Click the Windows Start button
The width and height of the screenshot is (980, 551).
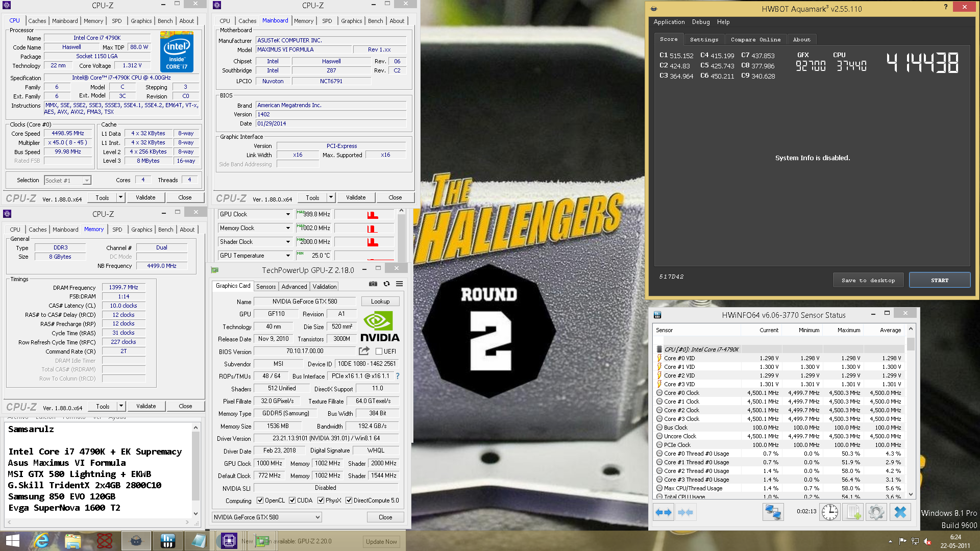[12, 541]
